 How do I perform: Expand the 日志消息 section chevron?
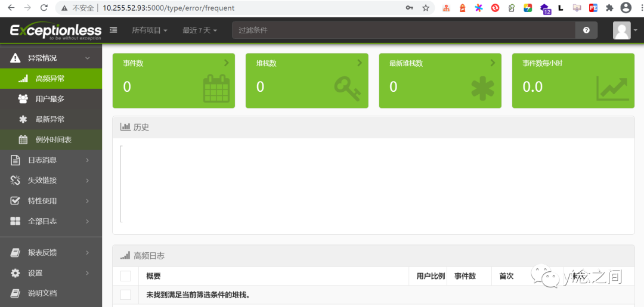pyautogui.click(x=87, y=160)
